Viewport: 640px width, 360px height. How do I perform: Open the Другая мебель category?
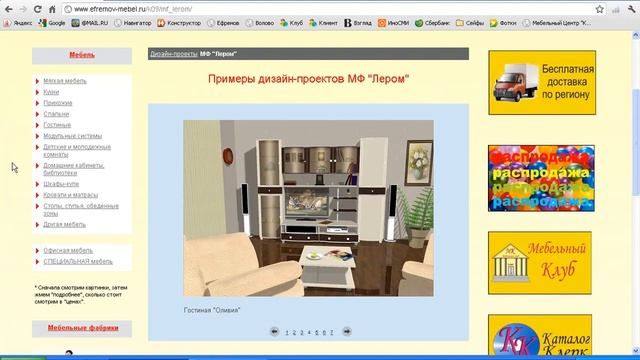coord(64,224)
